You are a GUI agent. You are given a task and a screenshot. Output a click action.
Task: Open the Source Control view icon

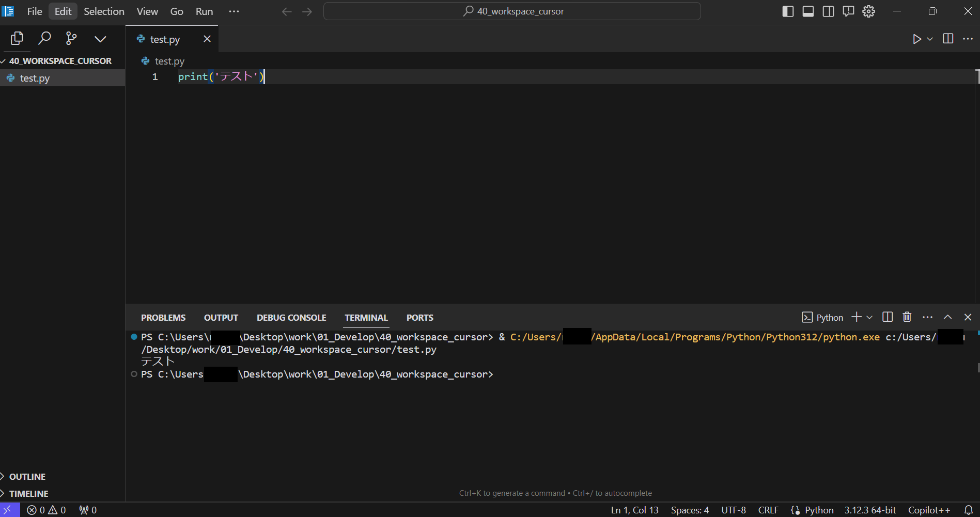click(x=71, y=39)
